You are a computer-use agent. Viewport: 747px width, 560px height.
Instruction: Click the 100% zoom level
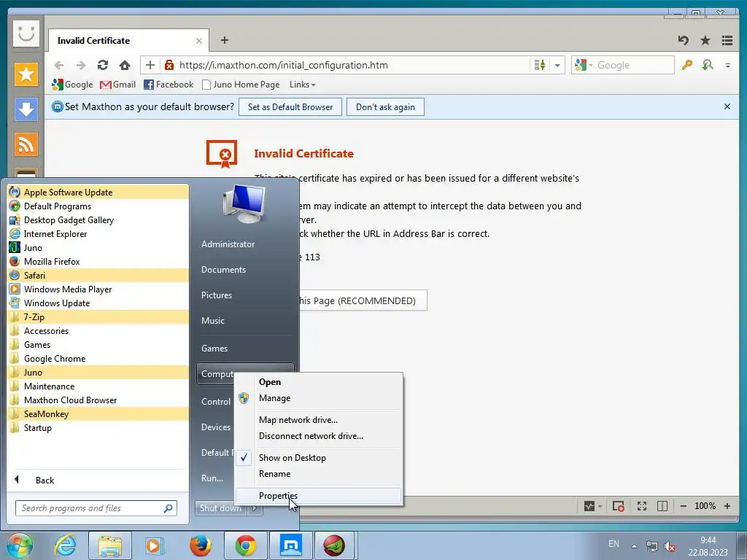pos(705,506)
